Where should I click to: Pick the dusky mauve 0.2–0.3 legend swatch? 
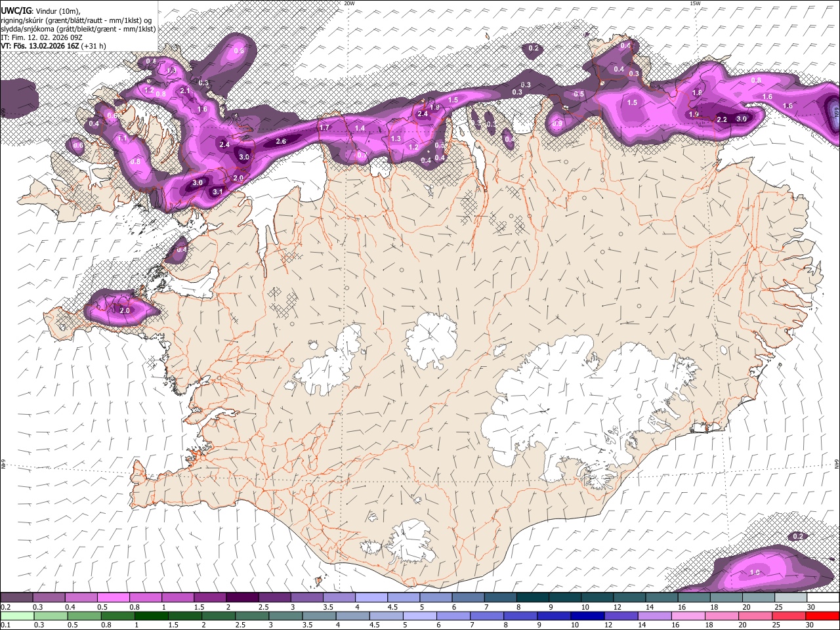tap(16, 598)
